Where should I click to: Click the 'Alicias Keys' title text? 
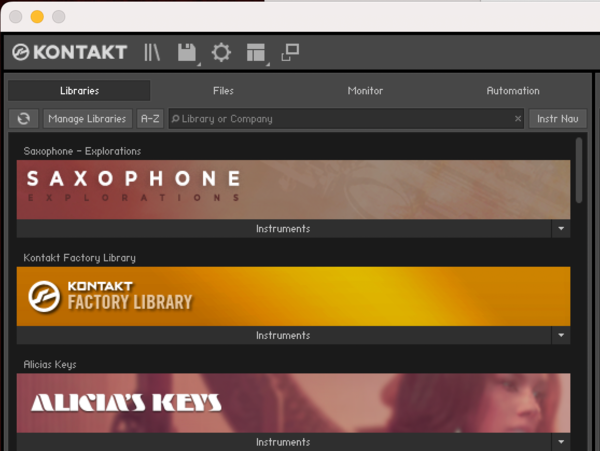point(50,365)
